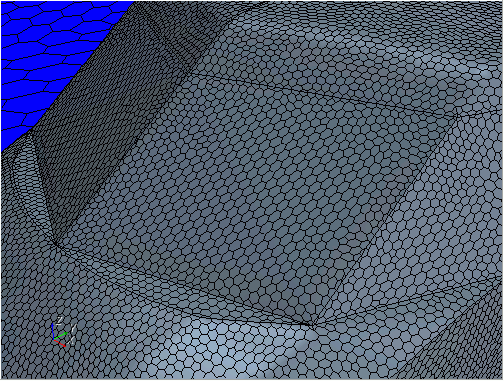
Task: Select the Z label on the triad
Action: pyautogui.click(x=59, y=321)
